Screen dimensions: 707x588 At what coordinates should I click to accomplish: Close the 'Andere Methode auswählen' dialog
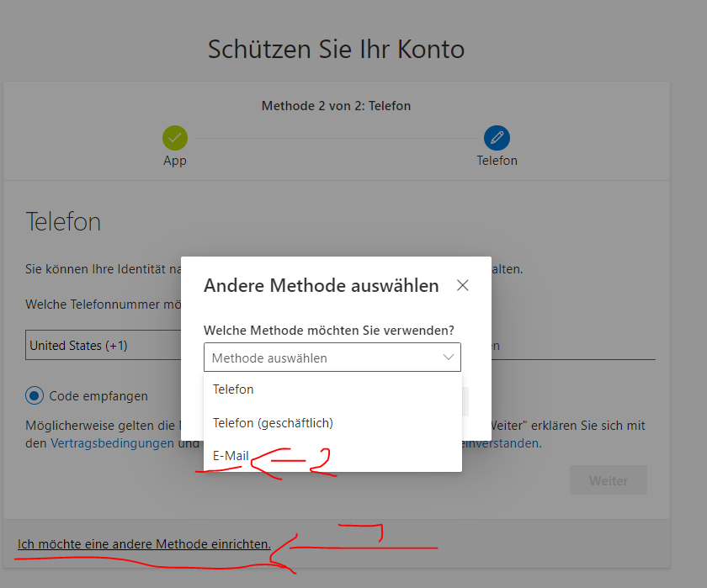[462, 286]
